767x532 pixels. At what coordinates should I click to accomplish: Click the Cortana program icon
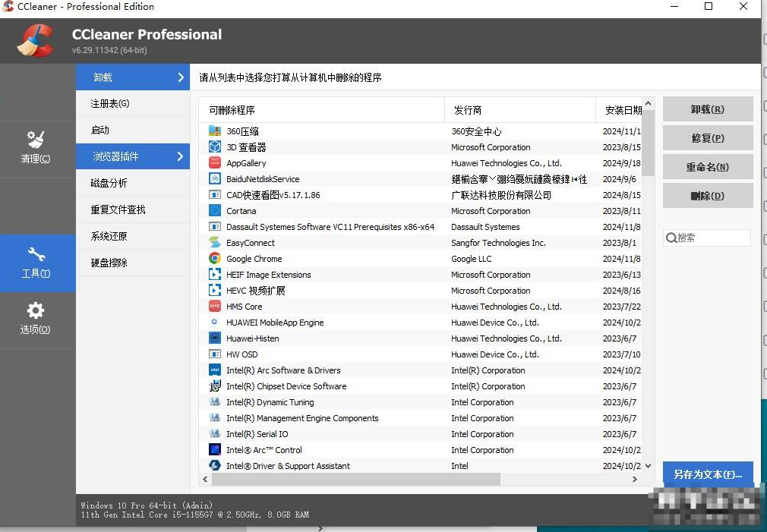click(x=214, y=211)
